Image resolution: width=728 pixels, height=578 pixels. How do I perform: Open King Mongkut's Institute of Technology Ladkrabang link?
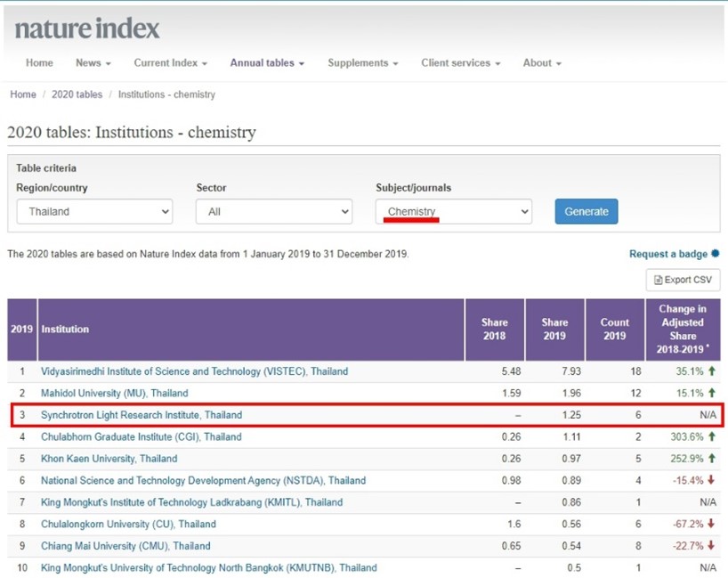191,502
